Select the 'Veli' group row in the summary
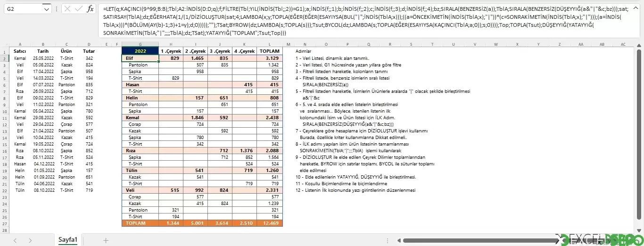This screenshot has width=644, height=246. [202, 190]
